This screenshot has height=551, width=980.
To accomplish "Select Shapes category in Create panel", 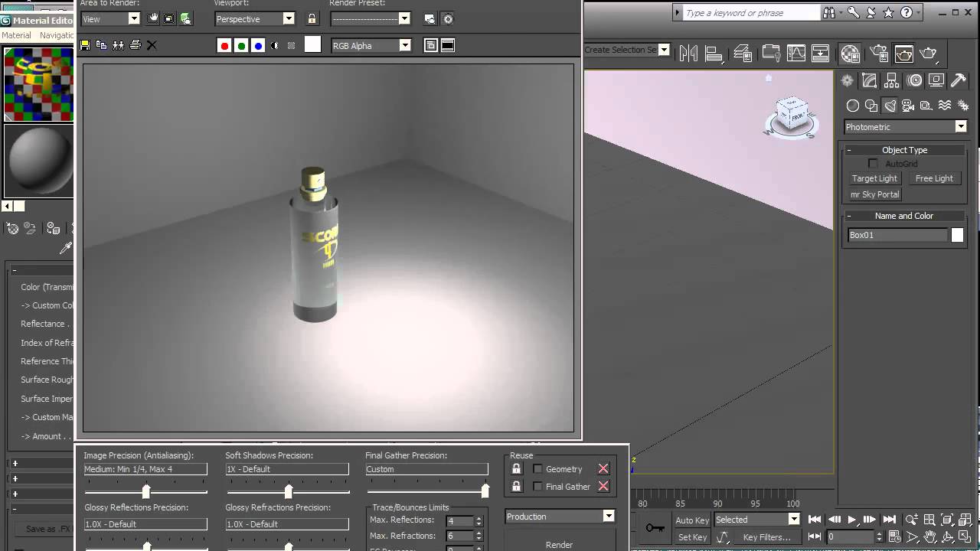I will click(x=871, y=106).
